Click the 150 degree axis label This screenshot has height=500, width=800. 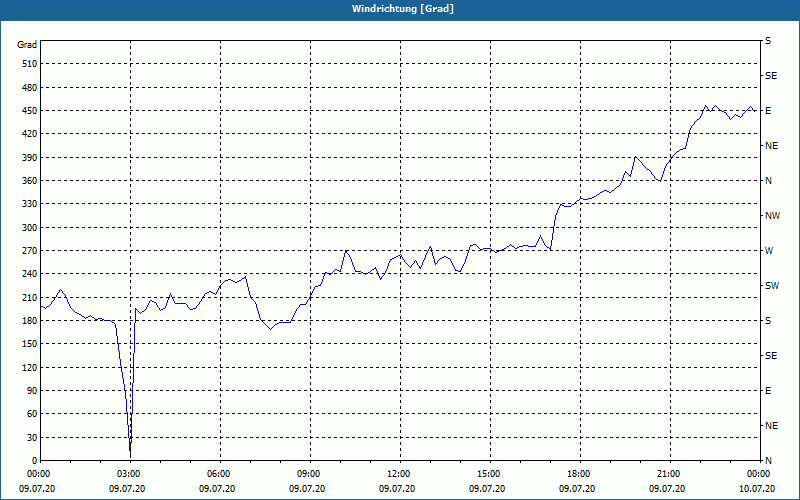pyautogui.click(x=30, y=344)
